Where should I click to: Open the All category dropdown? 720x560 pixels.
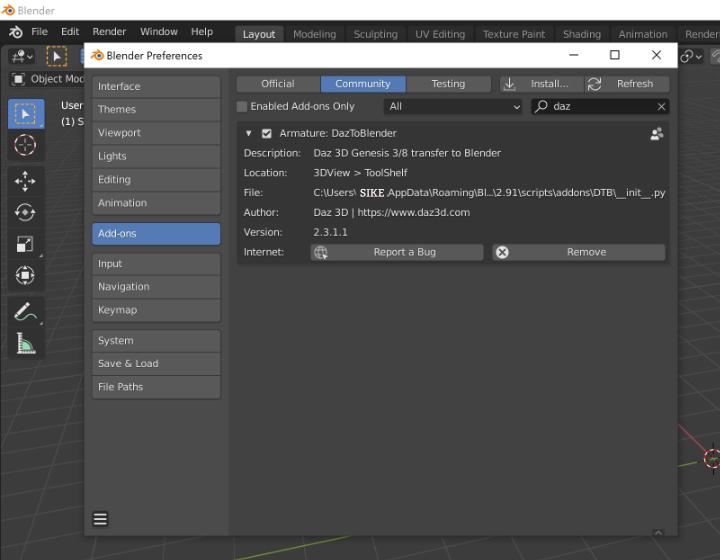(453, 106)
